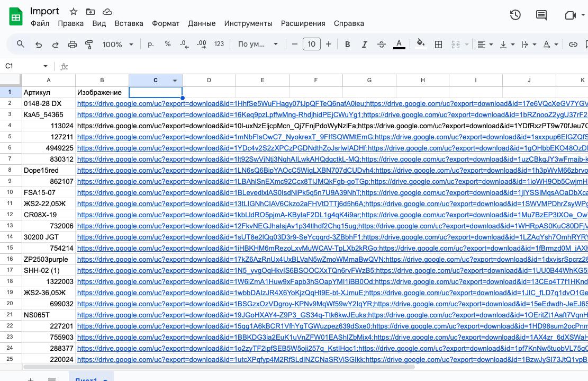
Task: Toggle bold formatting
Action: [347, 45]
